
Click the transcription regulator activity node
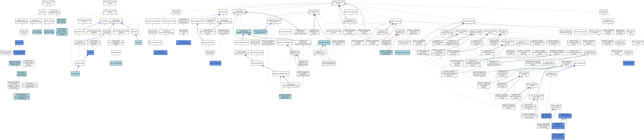(x=54, y=12)
